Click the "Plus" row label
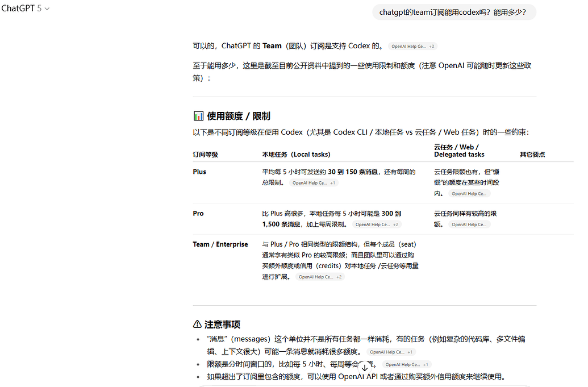This screenshot has height=387, width=588. (199, 172)
